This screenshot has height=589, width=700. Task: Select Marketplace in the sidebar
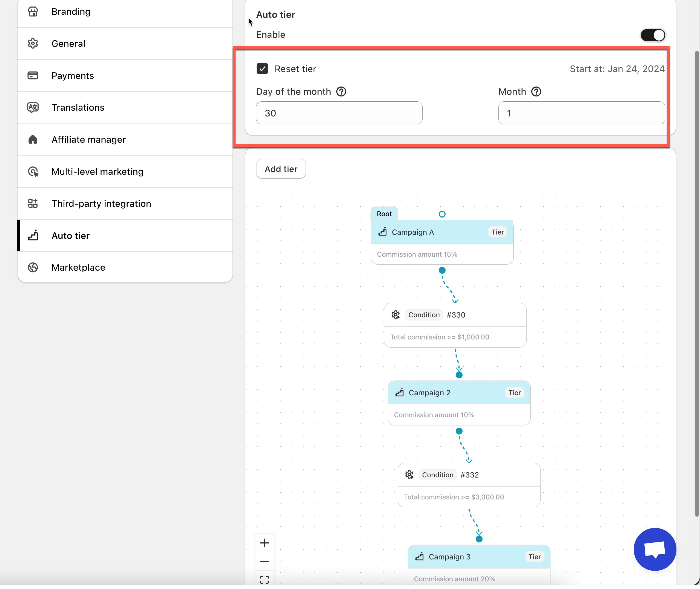click(x=78, y=267)
